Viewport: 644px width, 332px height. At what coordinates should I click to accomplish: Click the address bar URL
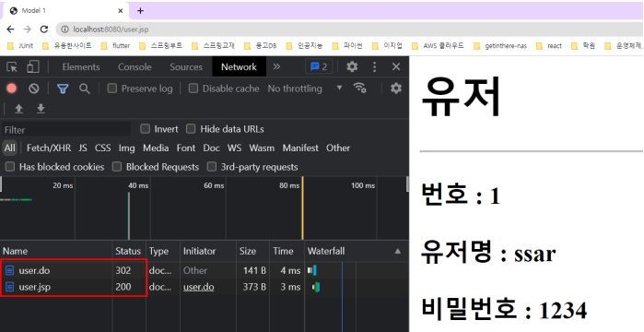click(x=111, y=30)
